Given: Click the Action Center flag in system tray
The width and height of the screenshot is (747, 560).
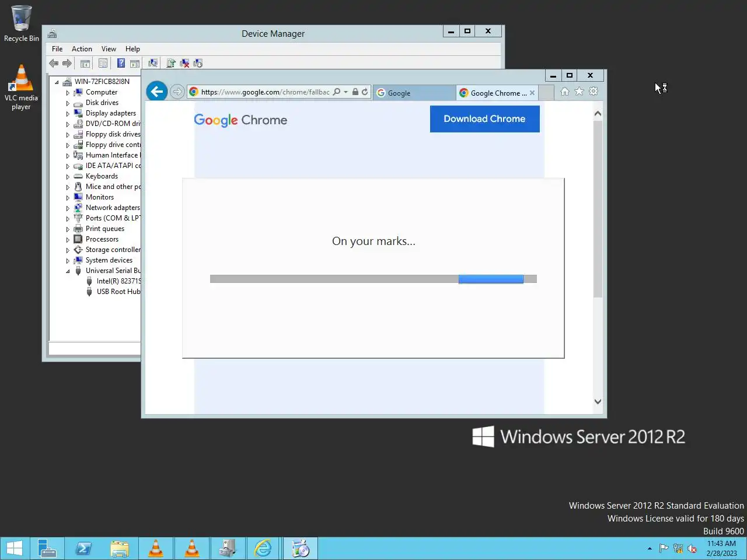Looking at the screenshot, I should tap(664, 548).
